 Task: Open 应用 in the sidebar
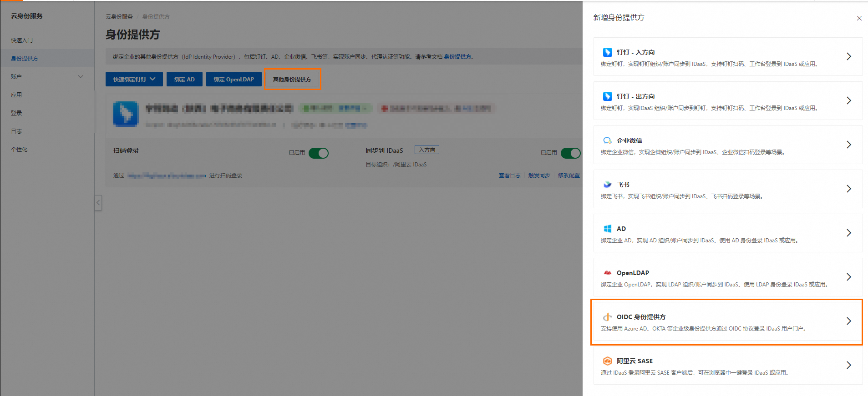pos(16,95)
